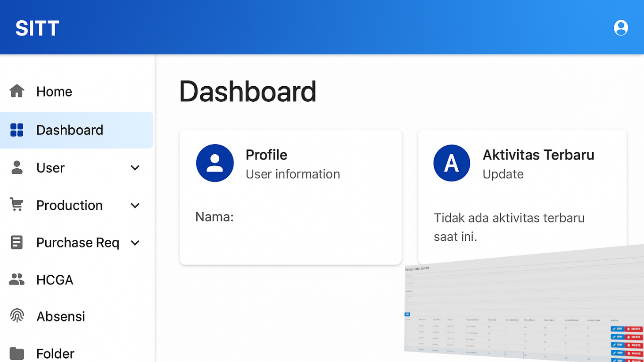Click the SITT logo in the header
This screenshot has width=644, height=362.
(36, 27)
